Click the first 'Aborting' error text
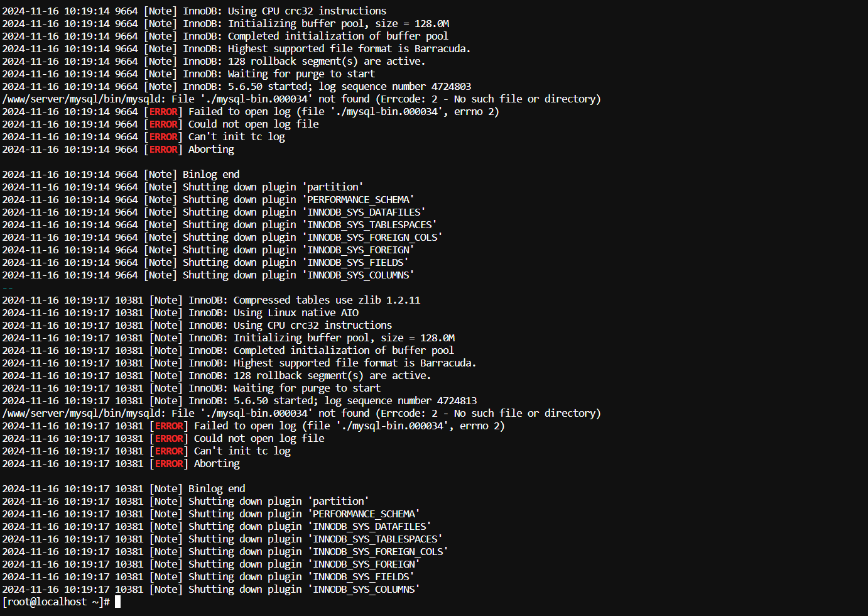The width and height of the screenshot is (868, 616). [x=211, y=150]
